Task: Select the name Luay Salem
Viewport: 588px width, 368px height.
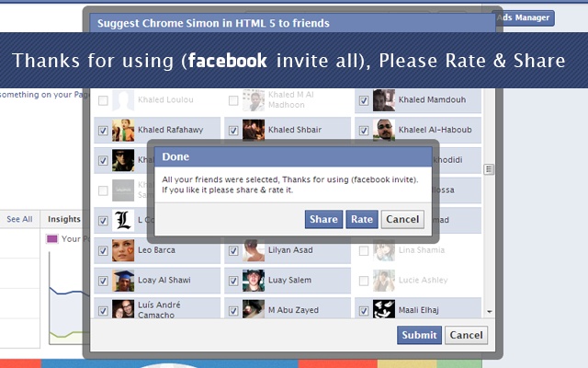Action: tap(289, 280)
